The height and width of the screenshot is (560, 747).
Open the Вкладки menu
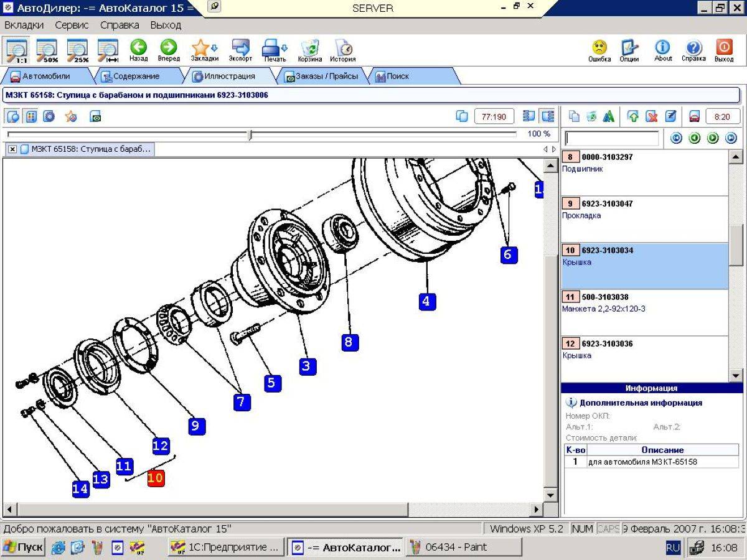click(x=24, y=26)
